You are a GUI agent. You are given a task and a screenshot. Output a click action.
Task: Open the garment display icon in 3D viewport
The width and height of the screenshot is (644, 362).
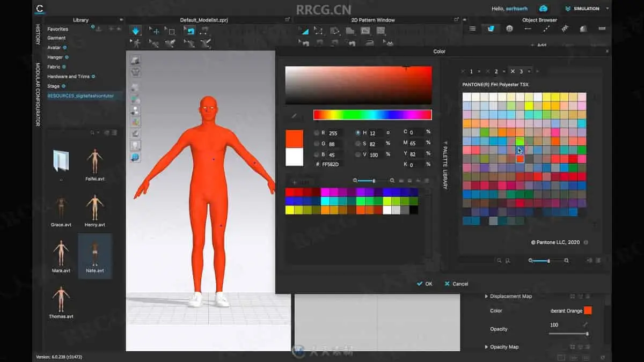[136, 60]
